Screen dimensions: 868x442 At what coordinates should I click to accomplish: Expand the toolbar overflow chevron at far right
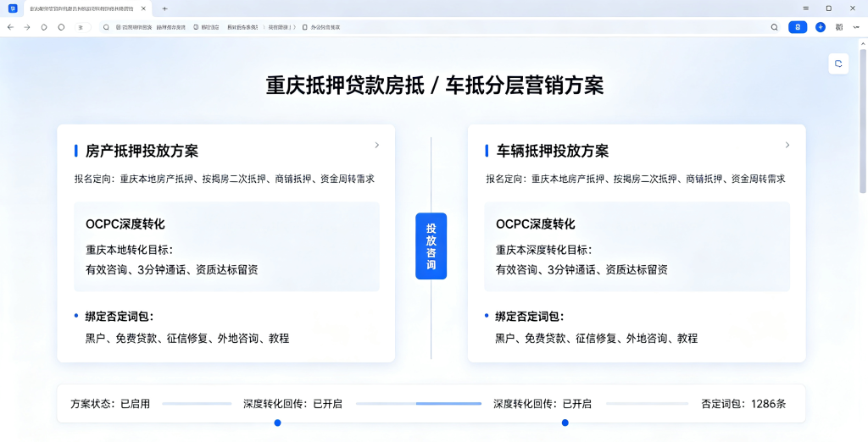pos(856,27)
